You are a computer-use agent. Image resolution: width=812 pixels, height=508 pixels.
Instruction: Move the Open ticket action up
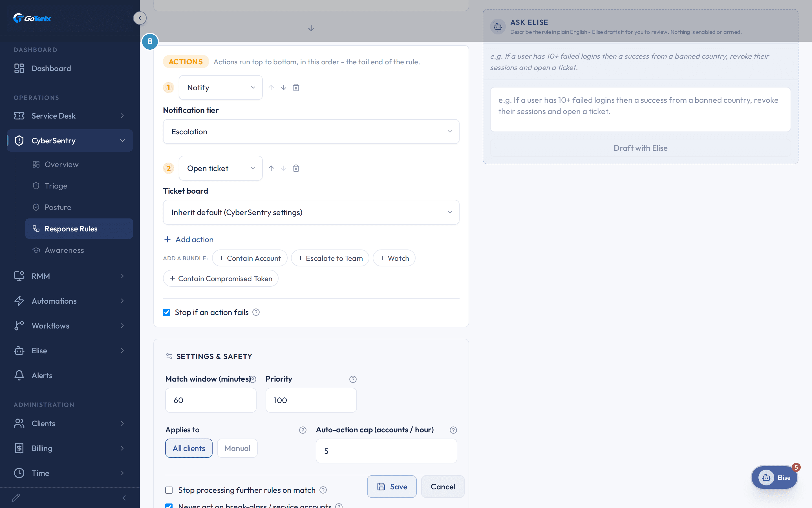[x=271, y=168]
